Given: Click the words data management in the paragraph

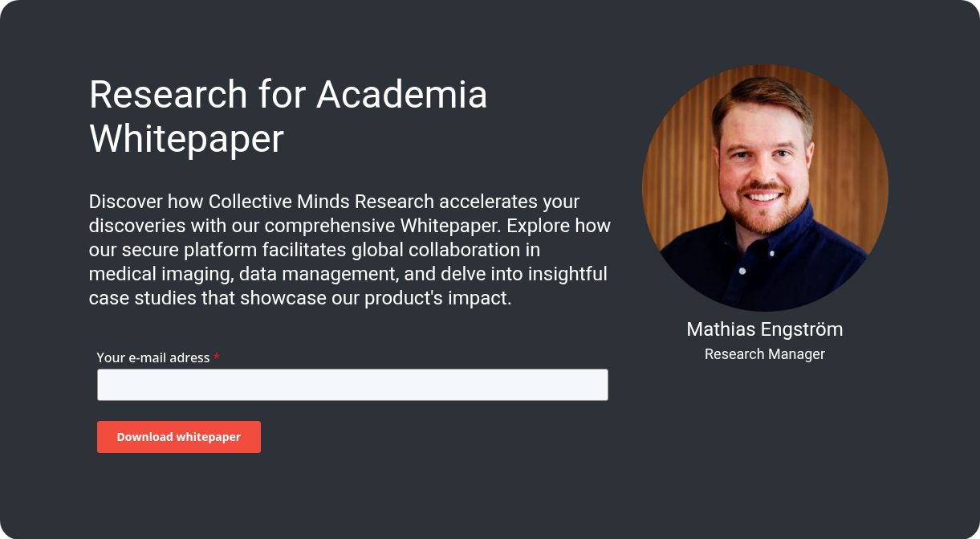Looking at the screenshot, I should coord(319,274).
